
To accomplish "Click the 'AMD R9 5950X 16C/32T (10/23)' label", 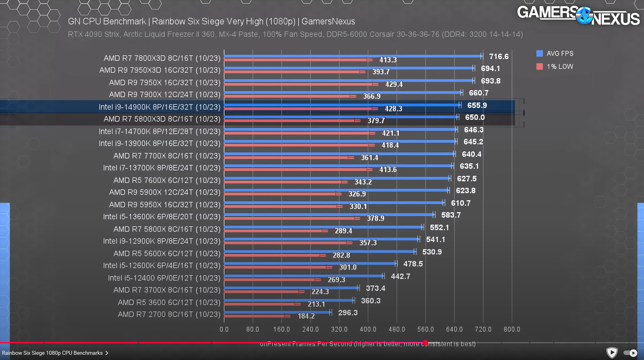I will pyautogui.click(x=165, y=205).
